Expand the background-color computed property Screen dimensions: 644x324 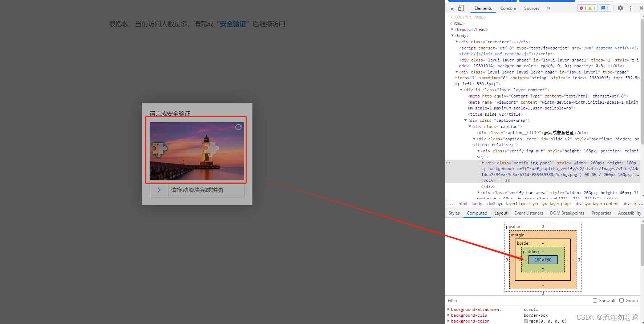449,321
